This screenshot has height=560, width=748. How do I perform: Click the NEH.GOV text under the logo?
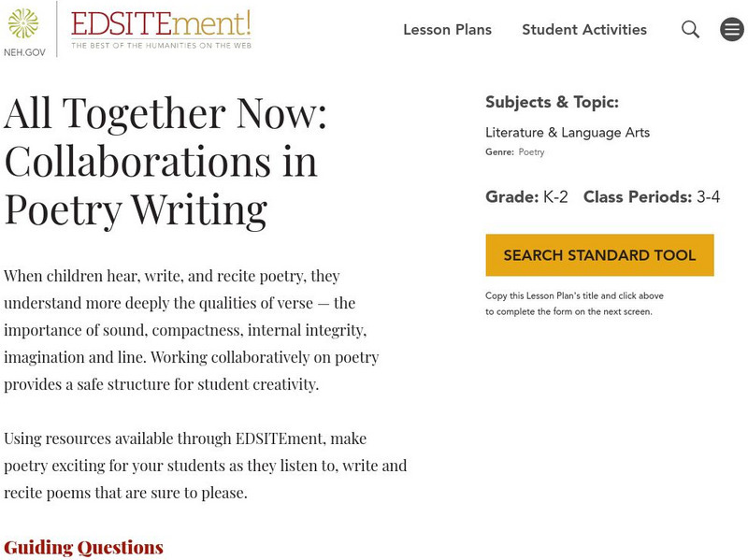(x=22, y=52)
